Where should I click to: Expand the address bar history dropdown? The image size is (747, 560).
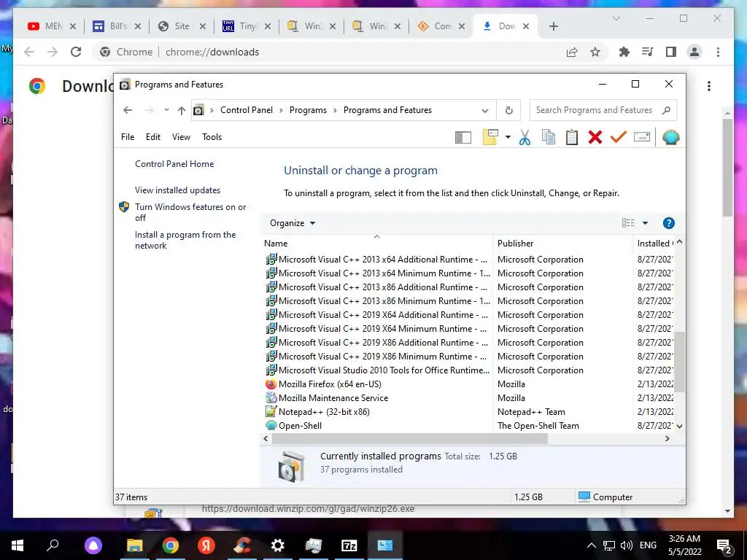(485, 111)
